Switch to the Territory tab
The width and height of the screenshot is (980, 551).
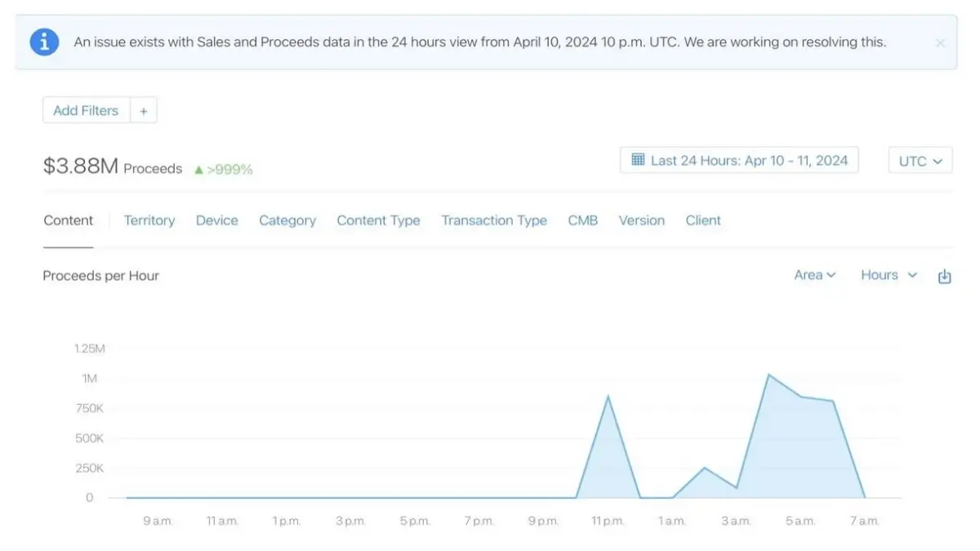149,220
